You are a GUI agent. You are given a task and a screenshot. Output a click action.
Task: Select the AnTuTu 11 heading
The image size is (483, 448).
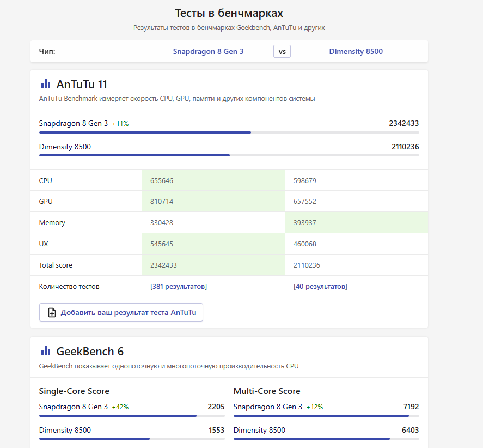coord(82,84)
